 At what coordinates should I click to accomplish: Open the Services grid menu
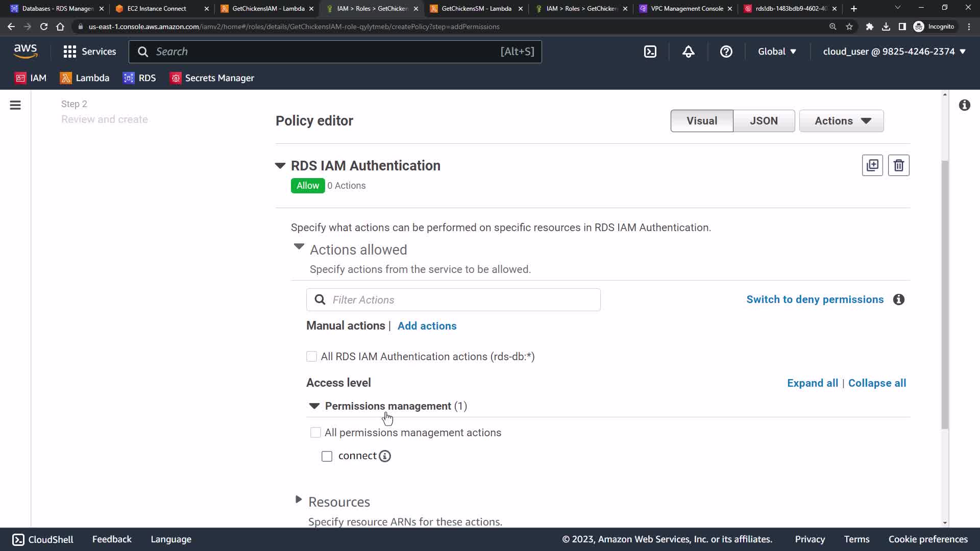90,52
